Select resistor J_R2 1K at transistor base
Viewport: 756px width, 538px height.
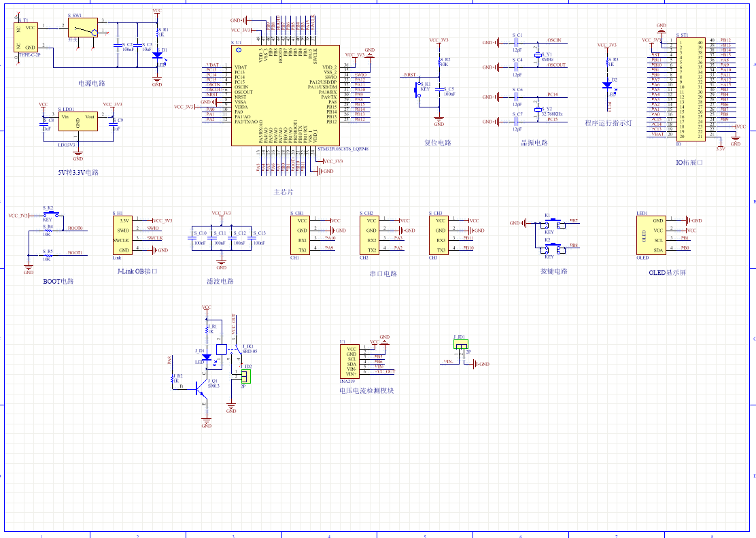[172, 379]
